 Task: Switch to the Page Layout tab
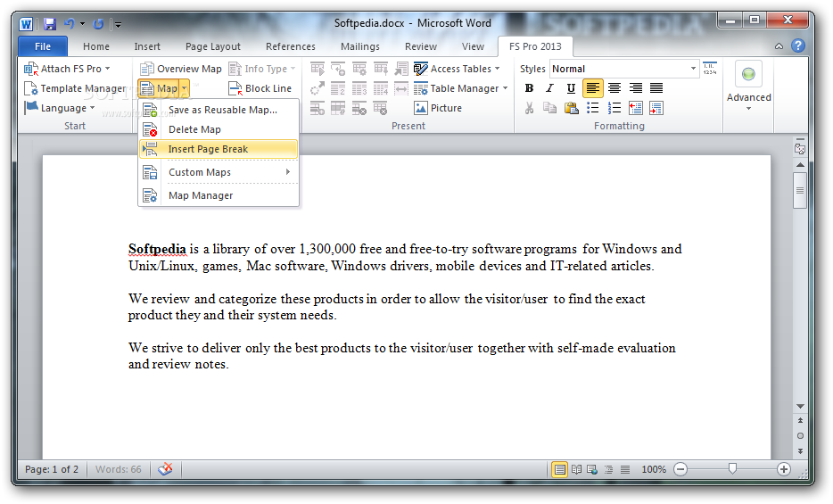213,46
